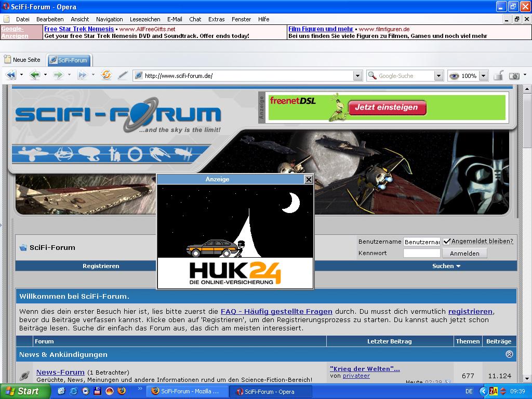Image resolution: width=532 pixels, height=399 pixels.
Task: Open the FAQ - Häufig gestellte Fragen link
Action: pyautogui.click(x=276, y=312)
